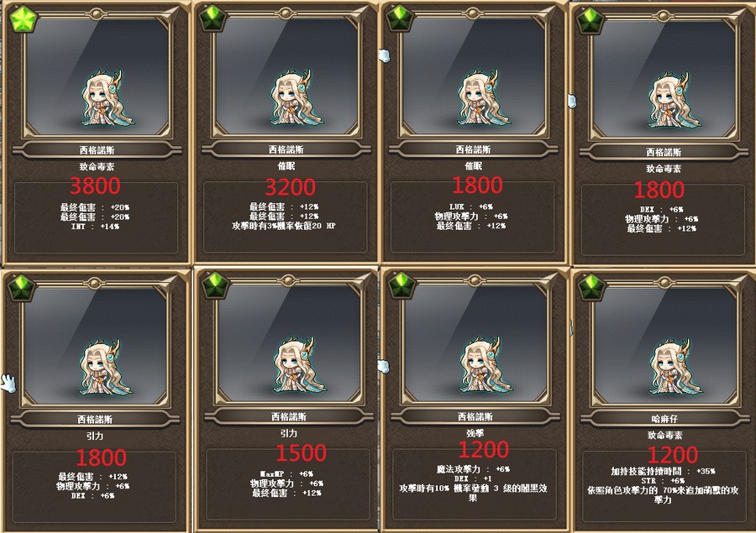The width and height of the screenshot is (756, 533).
Task: Select the green gem on the 1500 card
Action: point(216,285)
